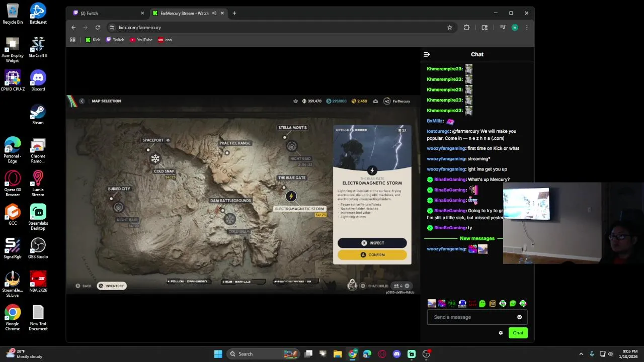The height and width of the screenshot is (362, 644).
Task: Open the Twitch bookmark
Action: point(115,40)
